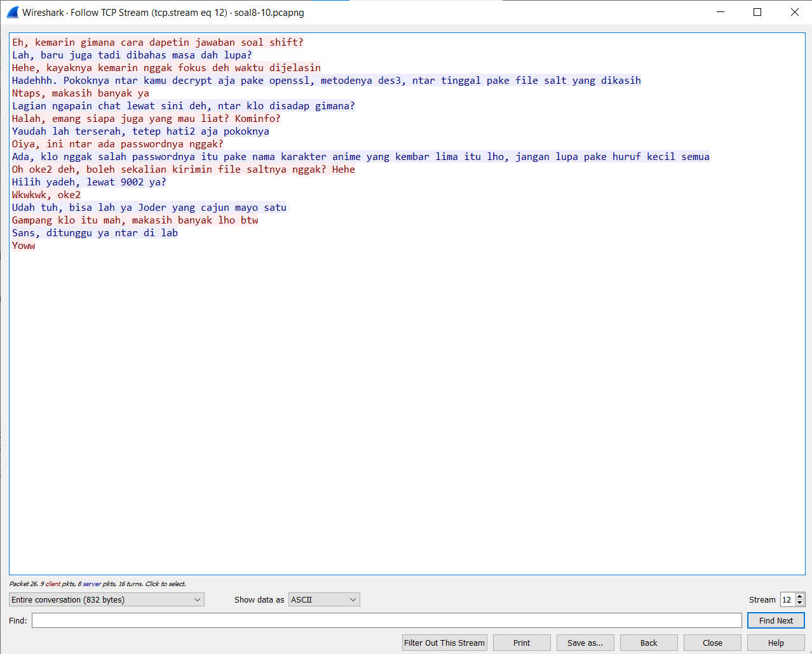The image size is (812, 654).
Task: Click the Stream number field showing 12
Action: 787,599
